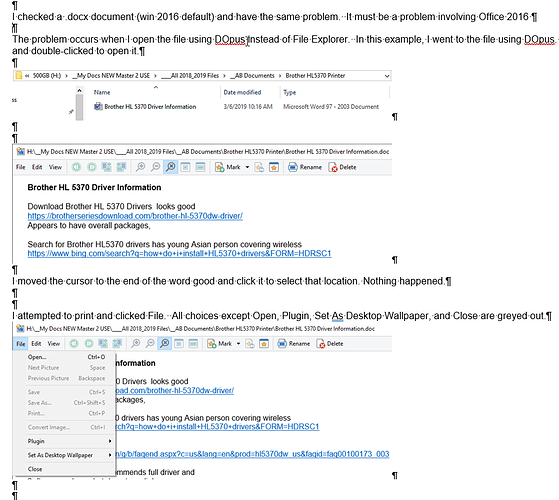Click Zoom Out magnifier in viewer without open menu
559x500 pixels.
(x=155, y=167)
